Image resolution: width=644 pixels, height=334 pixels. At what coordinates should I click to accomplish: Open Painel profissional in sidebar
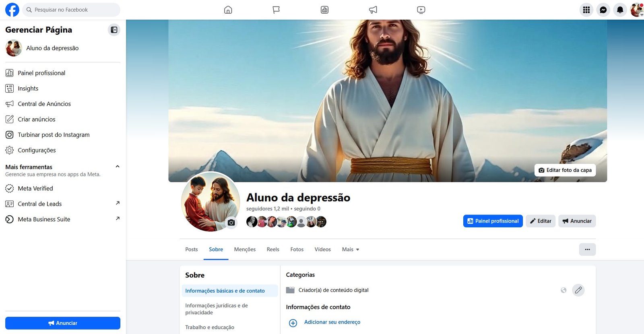63,73
